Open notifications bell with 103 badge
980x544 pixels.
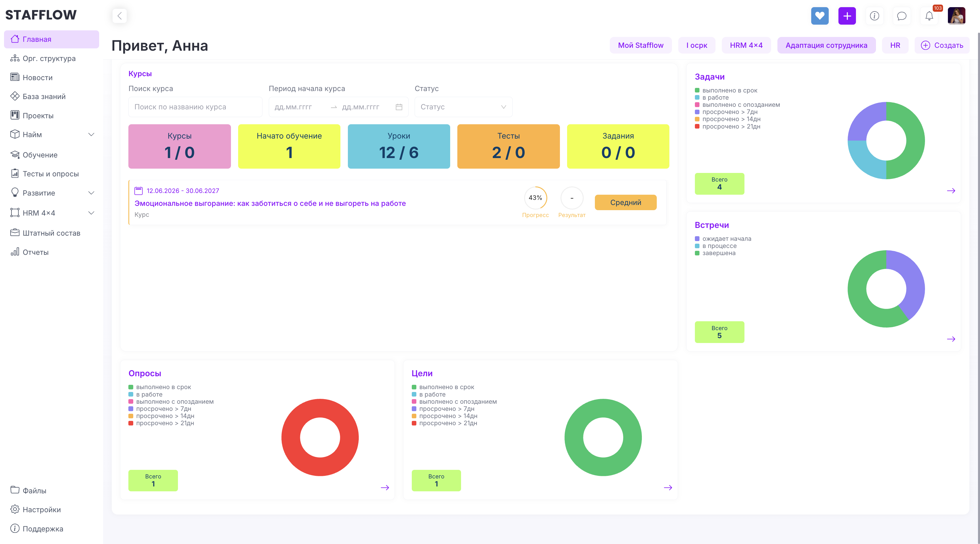point(929,16)
